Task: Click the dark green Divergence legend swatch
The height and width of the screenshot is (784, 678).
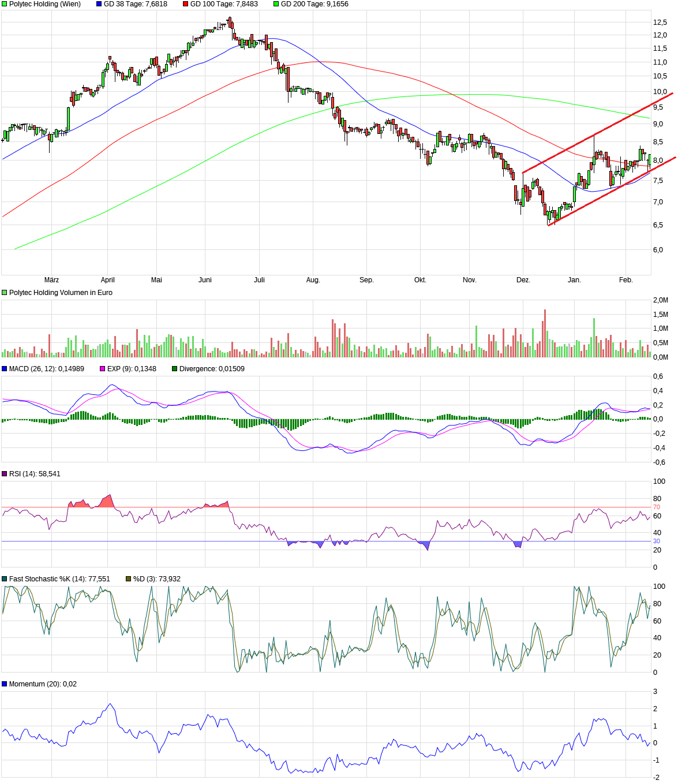Action: [x=175, y=369]
